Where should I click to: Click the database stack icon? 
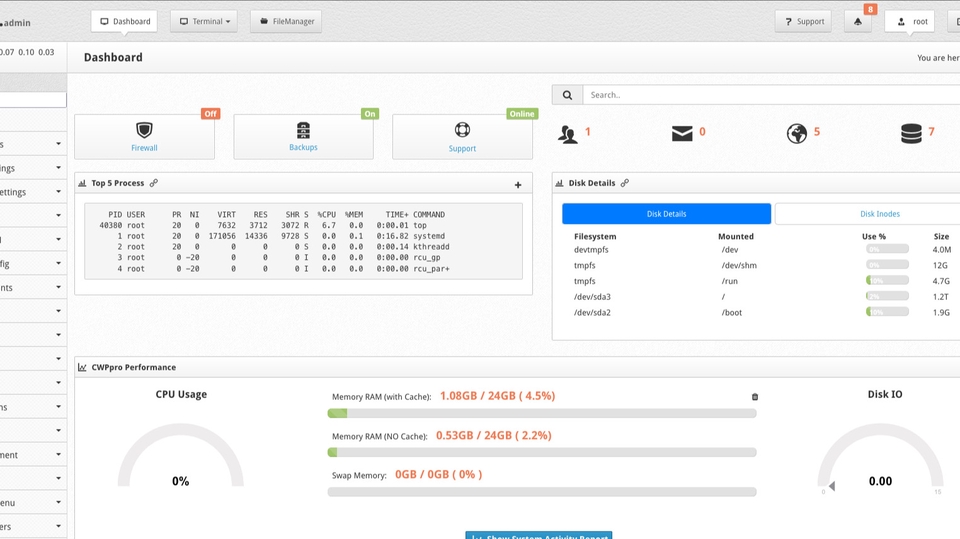click(911, 133)
